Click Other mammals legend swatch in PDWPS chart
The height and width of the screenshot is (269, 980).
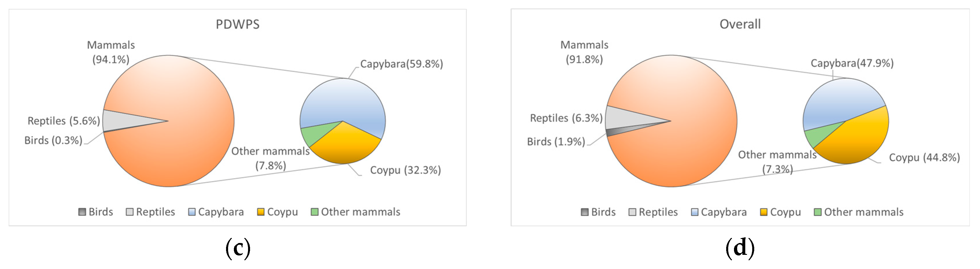point(315,212)
